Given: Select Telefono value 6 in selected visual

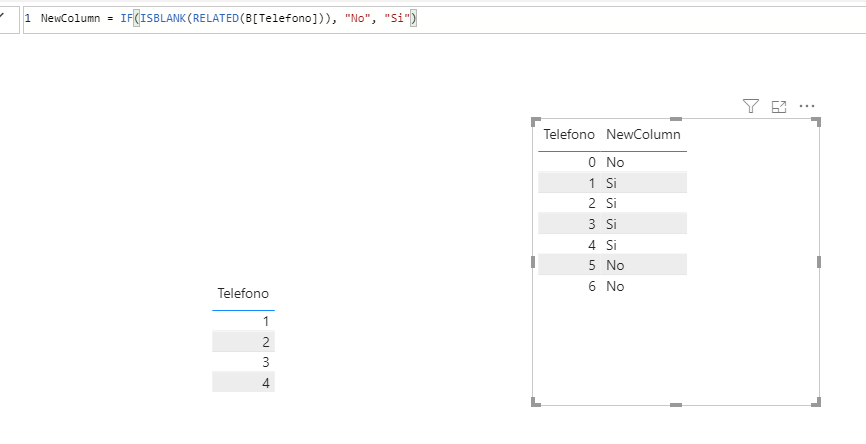Looking at the screenshot, I should point(592,286).
